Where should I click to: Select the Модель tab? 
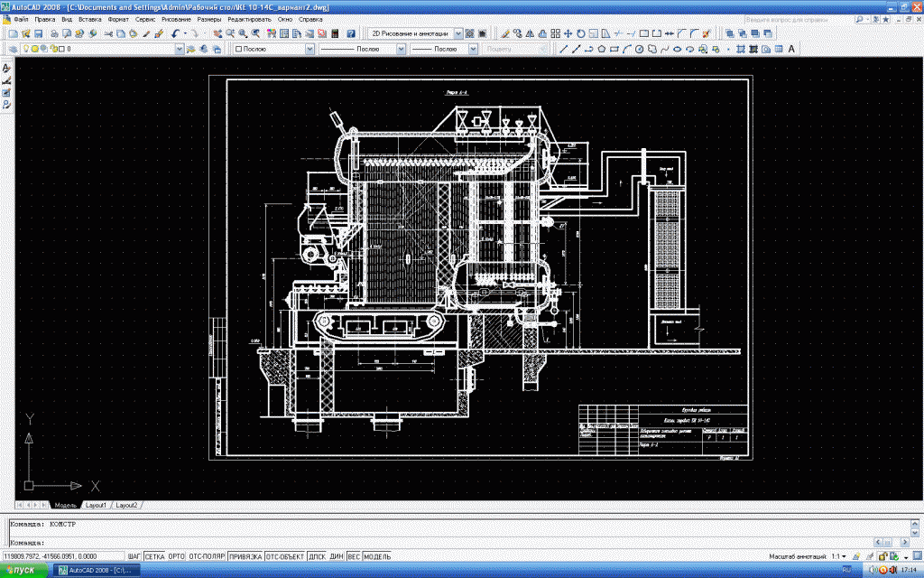(x=65, y=506)
